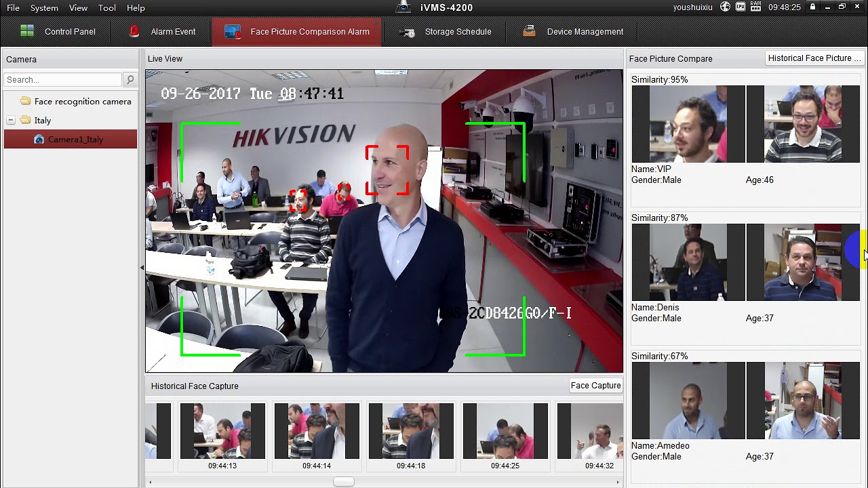Open the face capture thumbnail at 09:44:13
The width and height of the screenshot is (868, 488).
[x=222, y=431]
